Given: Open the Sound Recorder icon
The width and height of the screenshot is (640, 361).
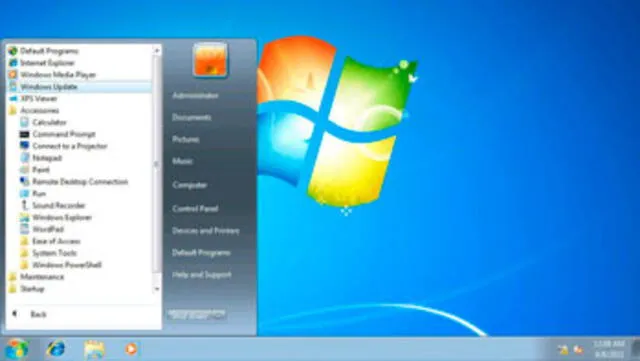Looking at the screenshot, I should [x=24, y=205].
